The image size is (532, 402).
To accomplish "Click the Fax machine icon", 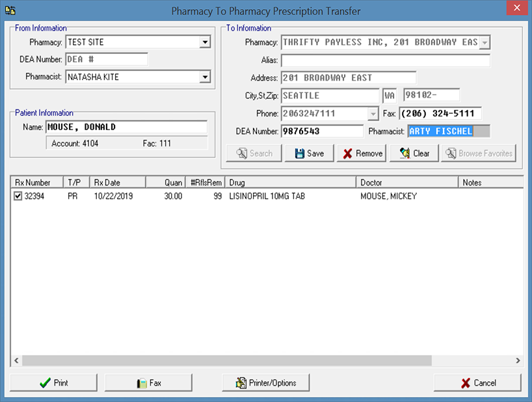I will coord(142,383).
